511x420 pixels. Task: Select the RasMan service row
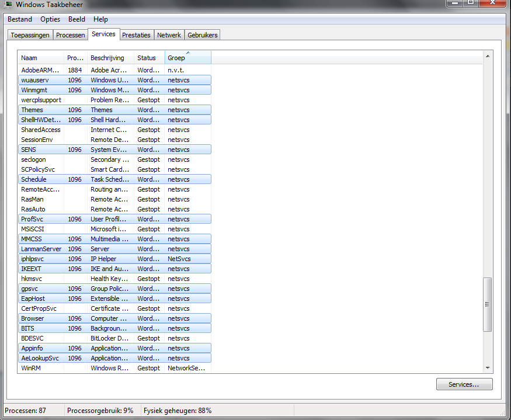(x=114, y=199)
